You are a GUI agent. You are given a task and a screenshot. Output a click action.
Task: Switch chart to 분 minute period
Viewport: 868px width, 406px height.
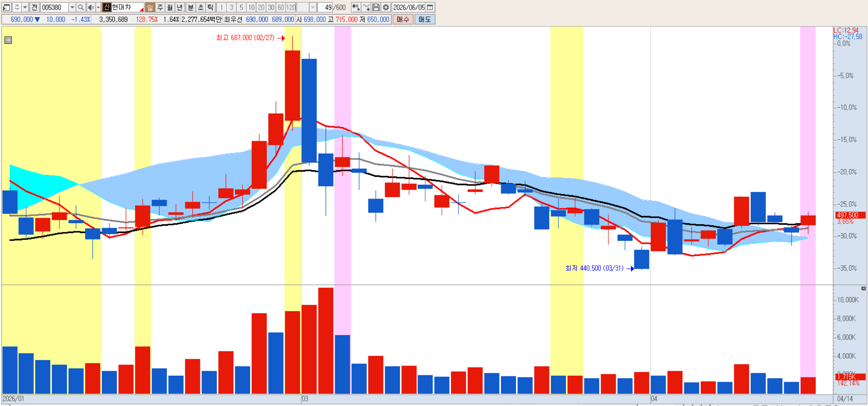[190, 7]
